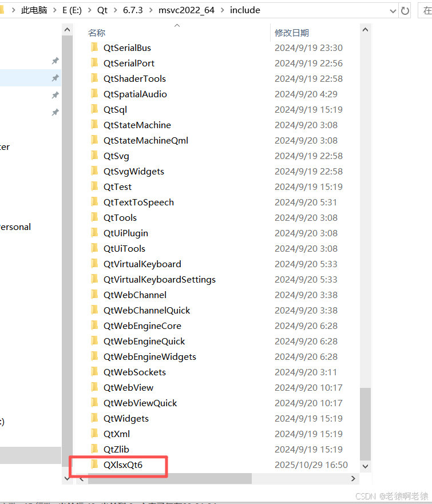Screen dimensions: 432x504
Task: Click the date 2024/9/20 5:31 of QtTextToSpeech
Action: (x=306, y=202)
